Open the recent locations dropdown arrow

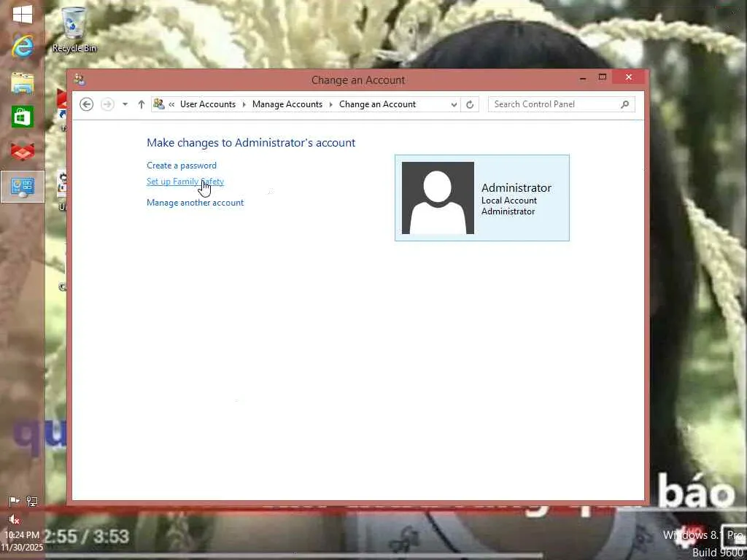coord(125,104)
